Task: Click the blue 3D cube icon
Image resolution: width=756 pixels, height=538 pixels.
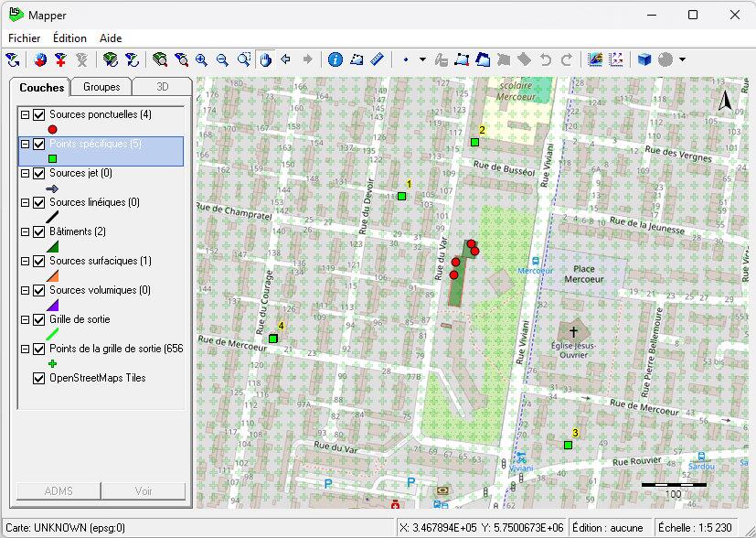Action: [644, 59]
